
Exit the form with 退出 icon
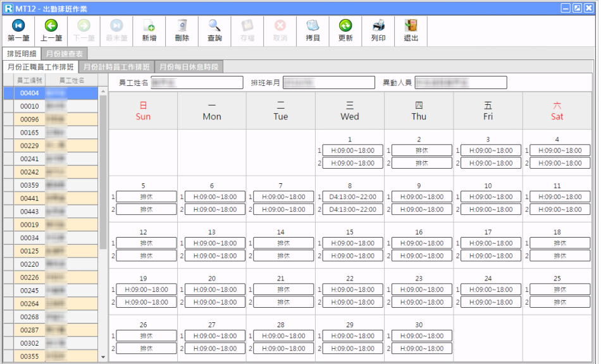[x=411, y=26]
